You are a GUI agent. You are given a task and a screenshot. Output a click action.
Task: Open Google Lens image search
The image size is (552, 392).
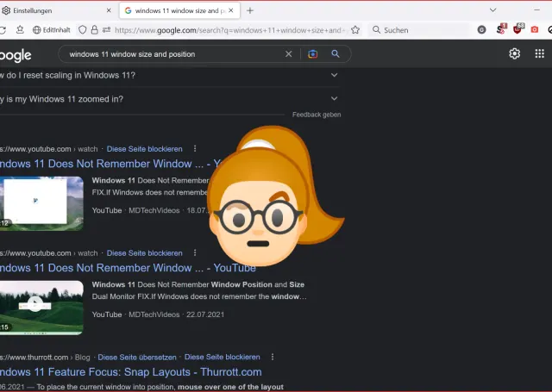313,53
